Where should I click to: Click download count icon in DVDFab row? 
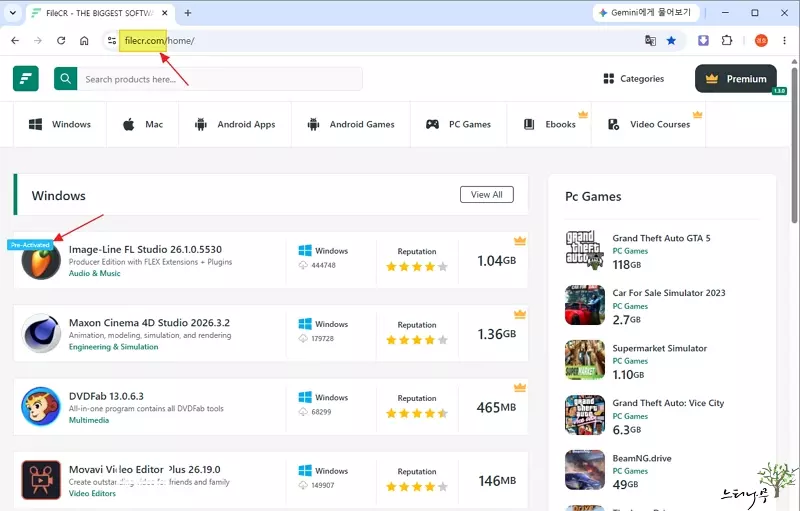(303, 412)
